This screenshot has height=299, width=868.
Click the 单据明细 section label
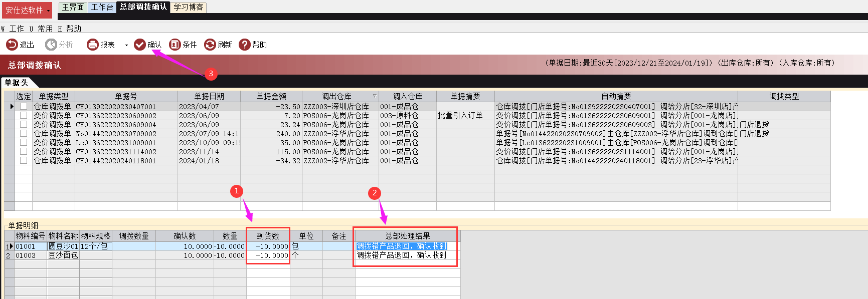coord(23,225)
